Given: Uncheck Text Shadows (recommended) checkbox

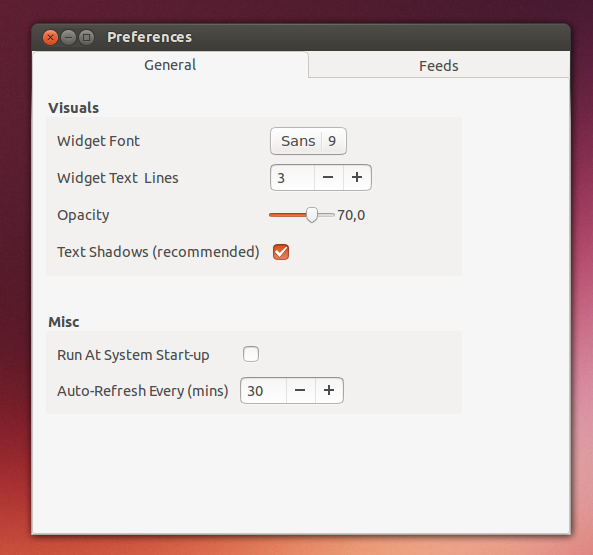Looking at the screenshot, I should pyautogui.click(x=281, y=252).
